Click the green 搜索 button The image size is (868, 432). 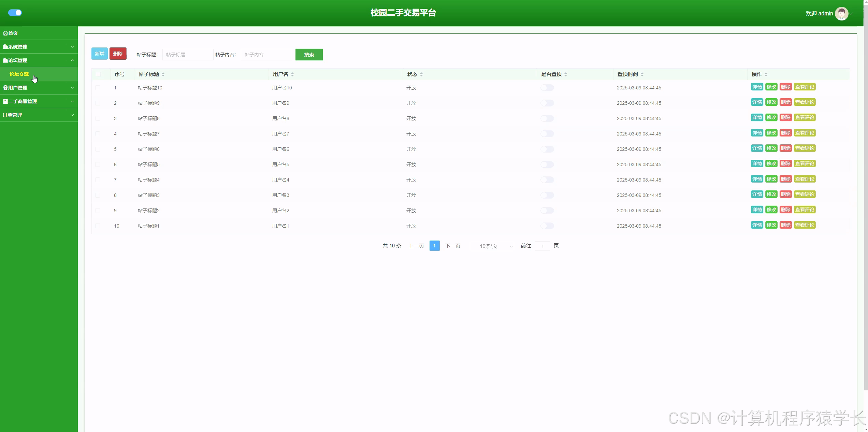point(309,55)
